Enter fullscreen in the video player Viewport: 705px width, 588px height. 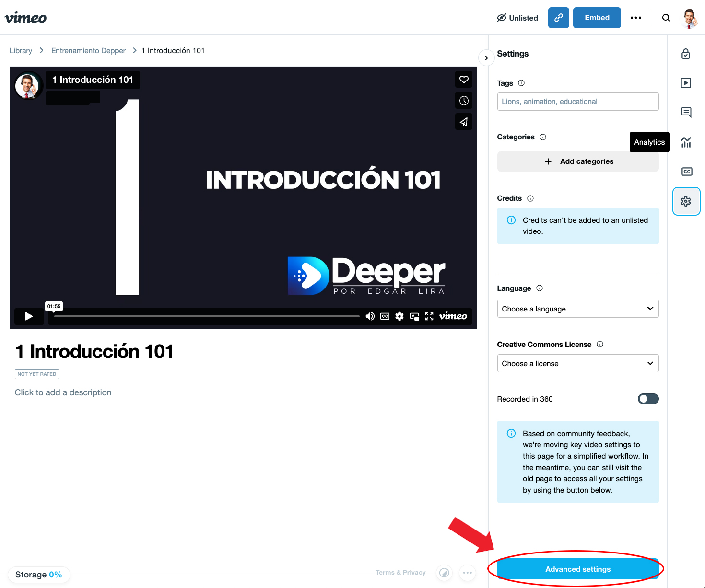coord(429,316)
